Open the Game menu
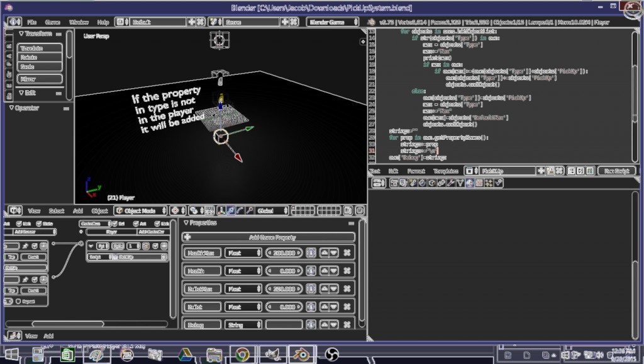Screen dimensions: 644x364 52,22
